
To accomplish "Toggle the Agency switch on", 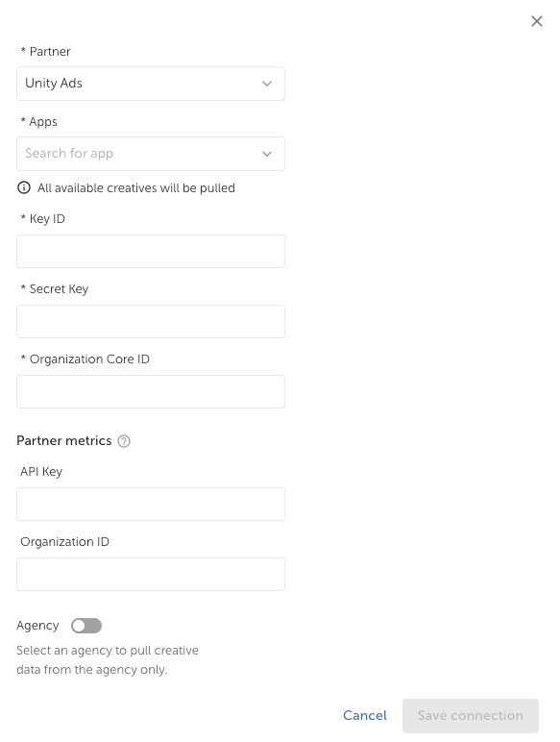I will click(86, 626).
